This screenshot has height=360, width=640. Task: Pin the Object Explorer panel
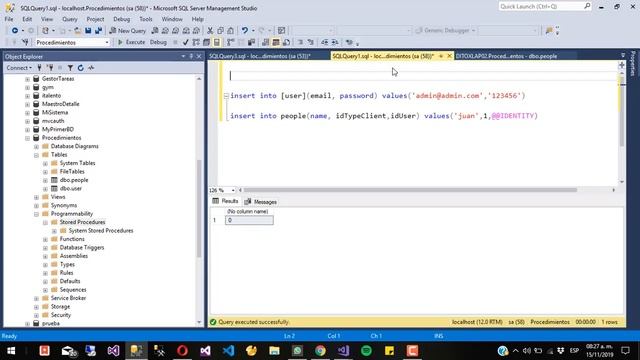coord(191,56)
